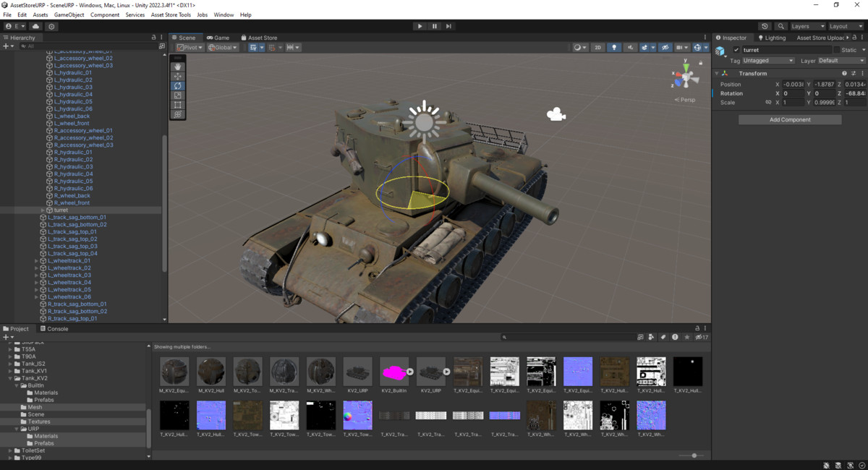This screenshot has width=868, height=470.
Task: Select the Move tool in the Scene overlay
Action: tap(178, 76)
